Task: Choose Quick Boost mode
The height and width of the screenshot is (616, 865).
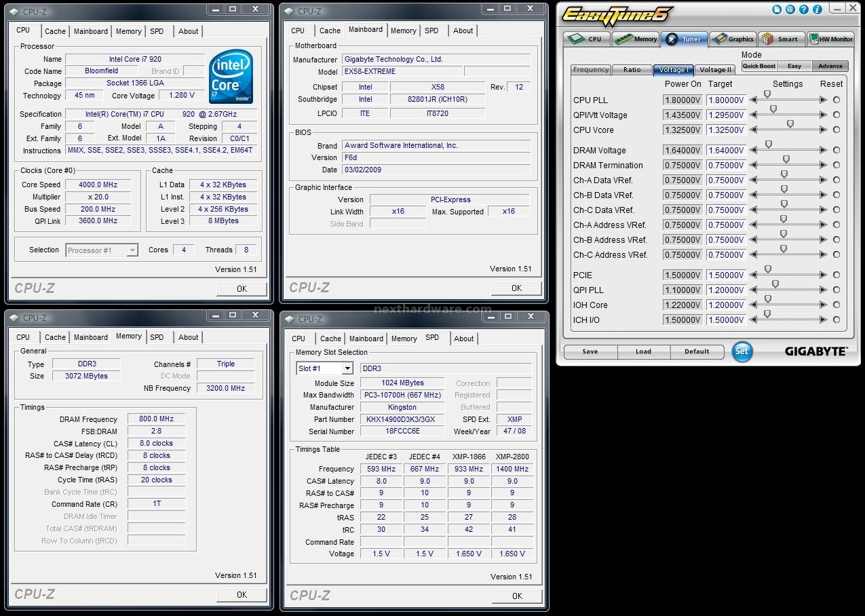Action: point(758,66)
